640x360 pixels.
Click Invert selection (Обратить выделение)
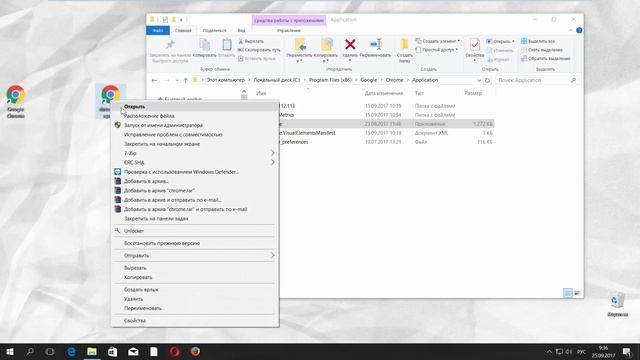pyautogui.click(x=545, y=58)
